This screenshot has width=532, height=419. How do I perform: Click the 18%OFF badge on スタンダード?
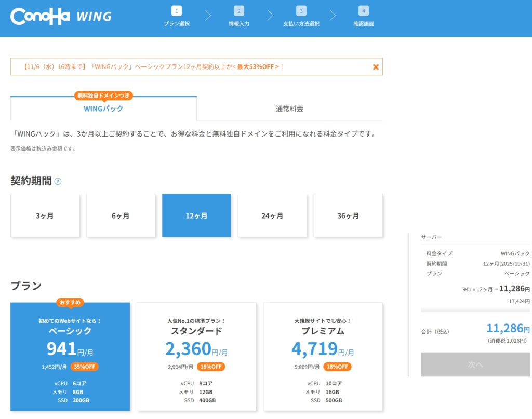[211, 367]
